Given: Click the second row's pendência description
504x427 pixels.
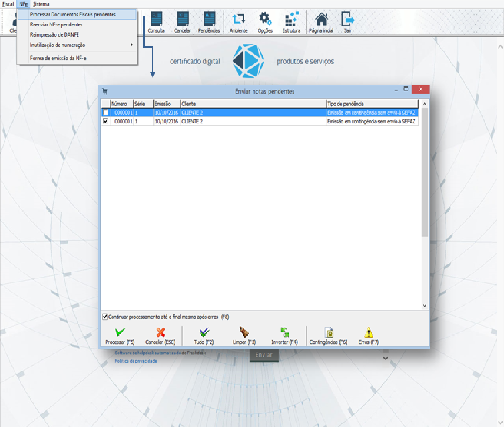Looking at the screenshot, I should [371, 121].
